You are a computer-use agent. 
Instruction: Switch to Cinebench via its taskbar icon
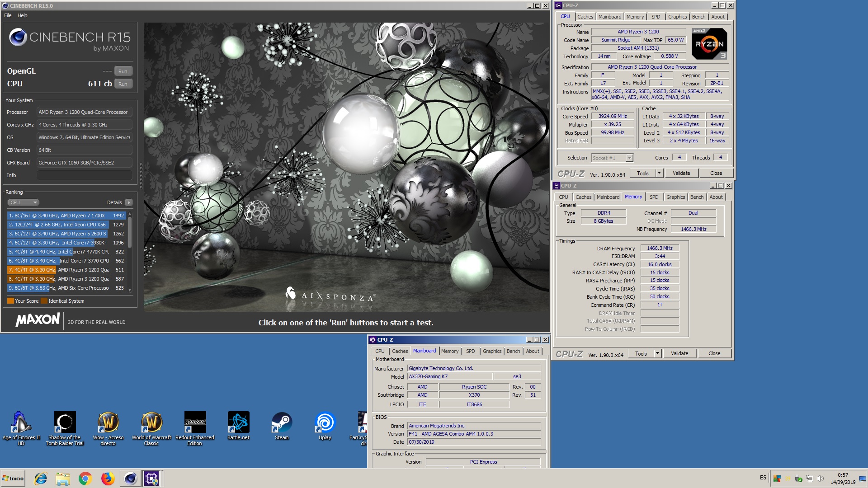[130, 479]
